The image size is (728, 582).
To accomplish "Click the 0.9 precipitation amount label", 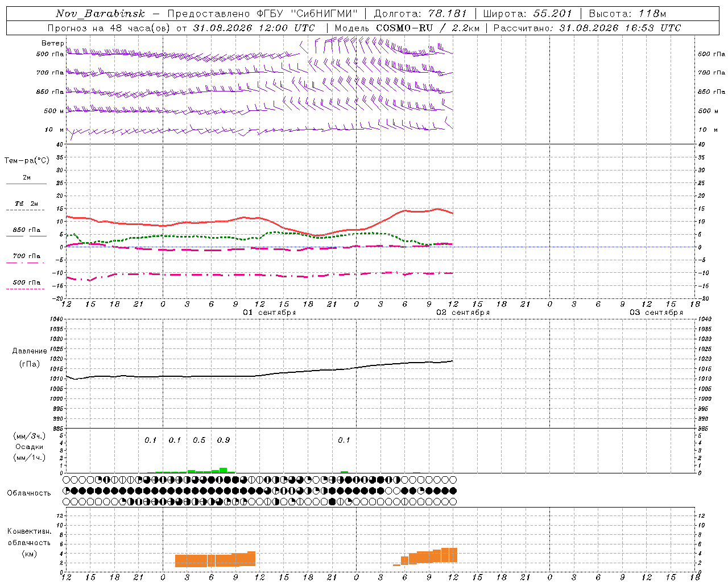I will pyautogui.click(x=224, y=440).
